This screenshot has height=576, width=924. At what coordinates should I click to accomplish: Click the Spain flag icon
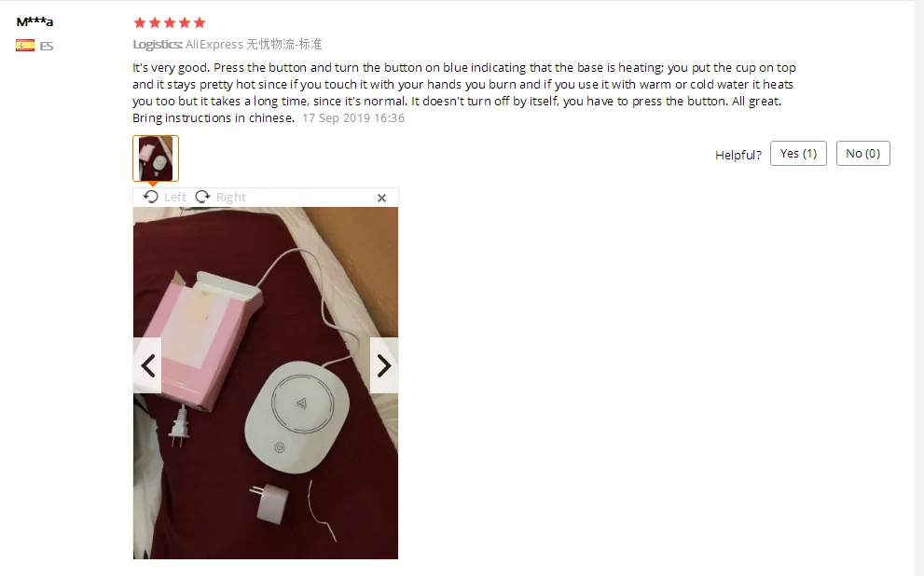click(25, 46)
